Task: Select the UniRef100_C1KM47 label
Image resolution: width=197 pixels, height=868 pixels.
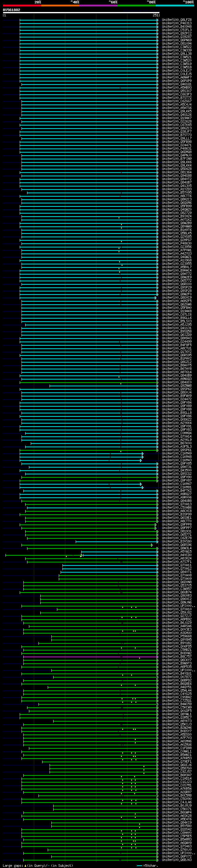Action: coord(177,484)
